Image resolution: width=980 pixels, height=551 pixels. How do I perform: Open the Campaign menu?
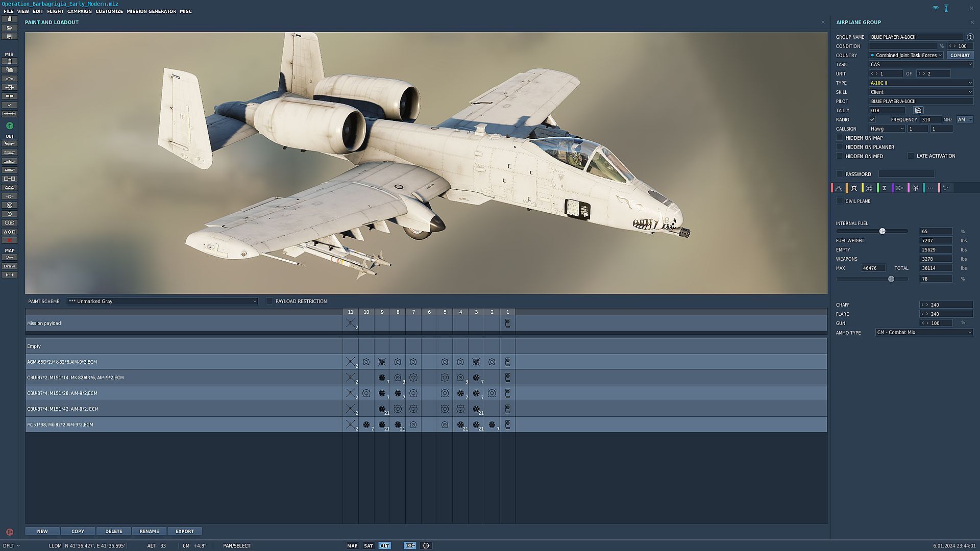coord(79,11)
